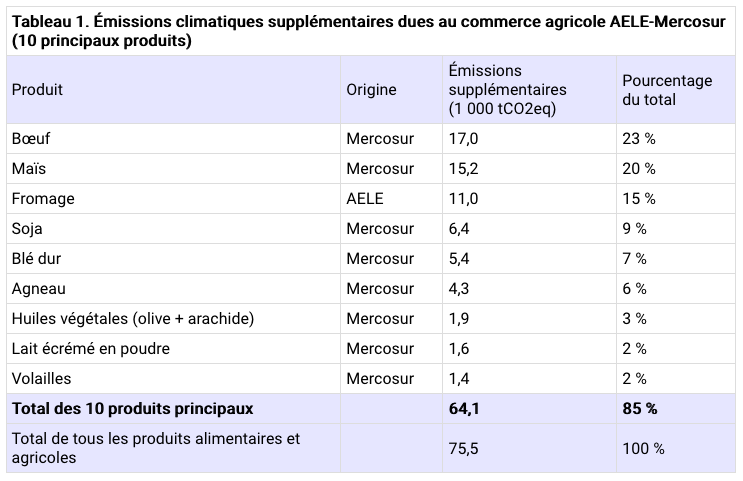Select the Lait écrémé en poudre cell

91,348
